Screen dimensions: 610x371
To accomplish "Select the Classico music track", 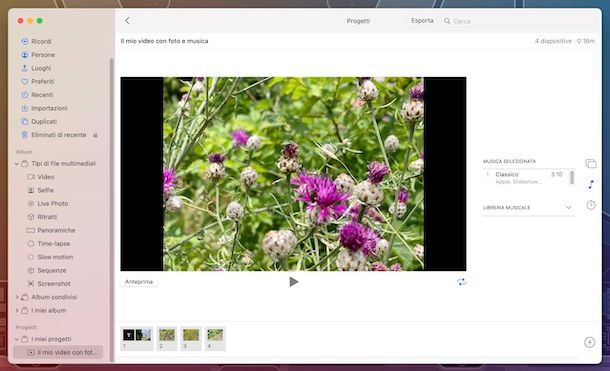I will [x=525, y=178].
